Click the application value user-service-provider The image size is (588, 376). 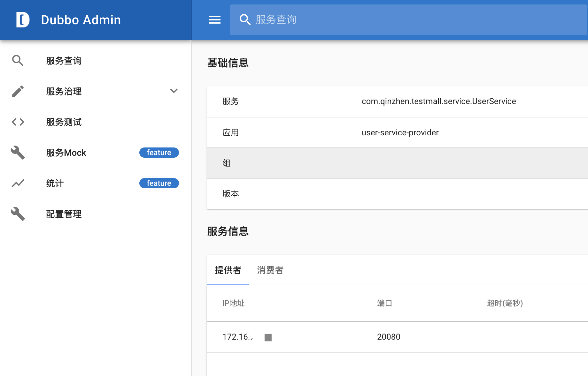(400, 132)
